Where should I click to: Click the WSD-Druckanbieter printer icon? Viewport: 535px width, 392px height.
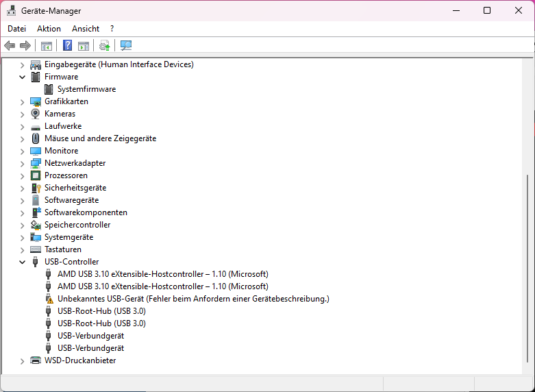coord(36,360)
